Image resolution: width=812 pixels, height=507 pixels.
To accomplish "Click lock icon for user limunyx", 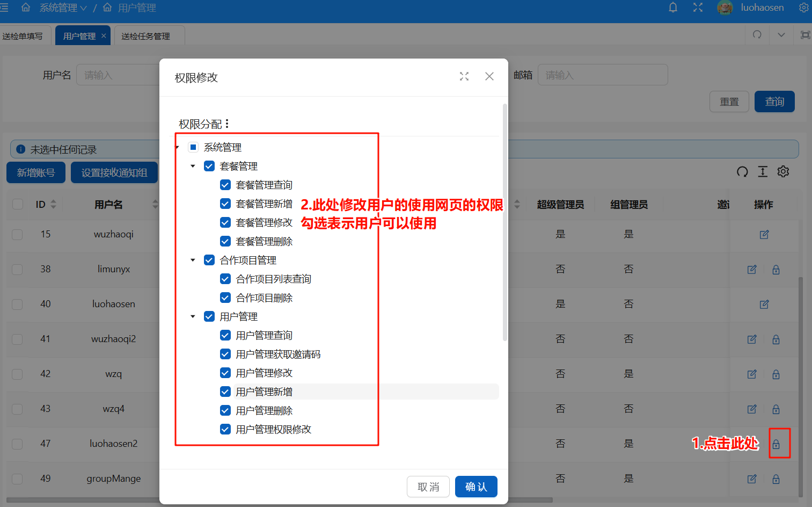I will click(776, 270).
